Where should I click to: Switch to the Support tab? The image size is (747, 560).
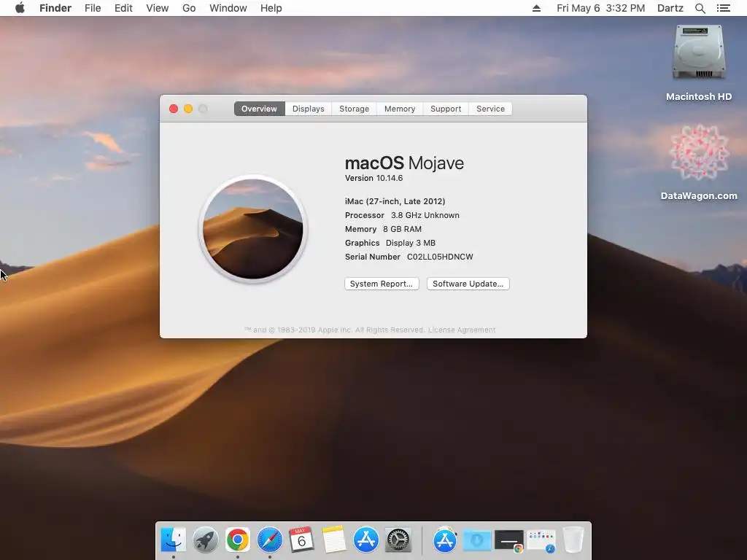[x=446, y=109]
